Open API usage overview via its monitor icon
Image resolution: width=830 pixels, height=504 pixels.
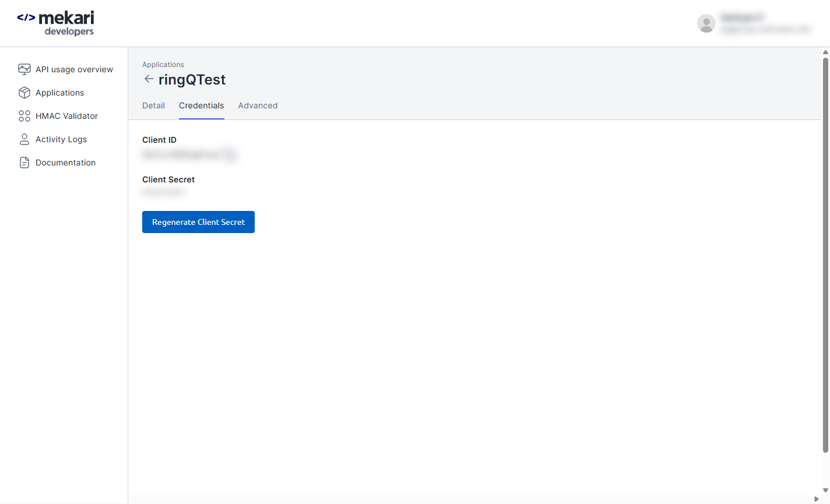pos(24,69)
